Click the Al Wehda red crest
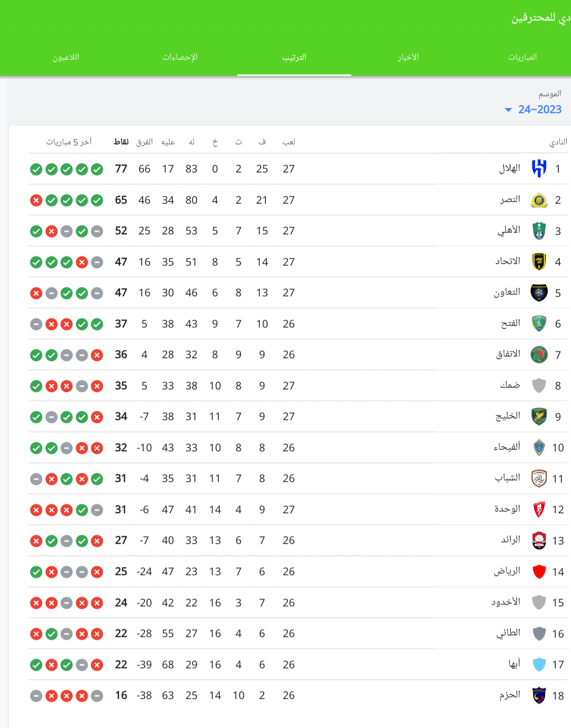Image resolution: width=571 pixels, height=728 pixels. (x=539, y=509)
